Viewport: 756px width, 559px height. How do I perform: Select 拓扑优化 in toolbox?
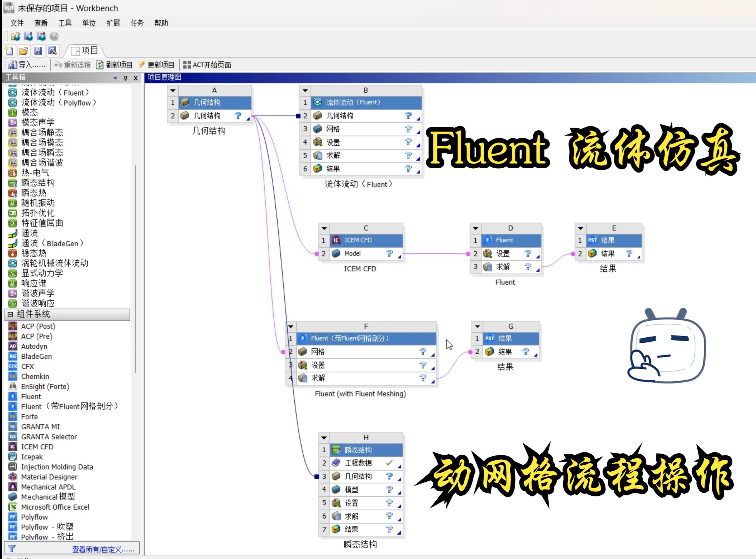click(38, 213)
